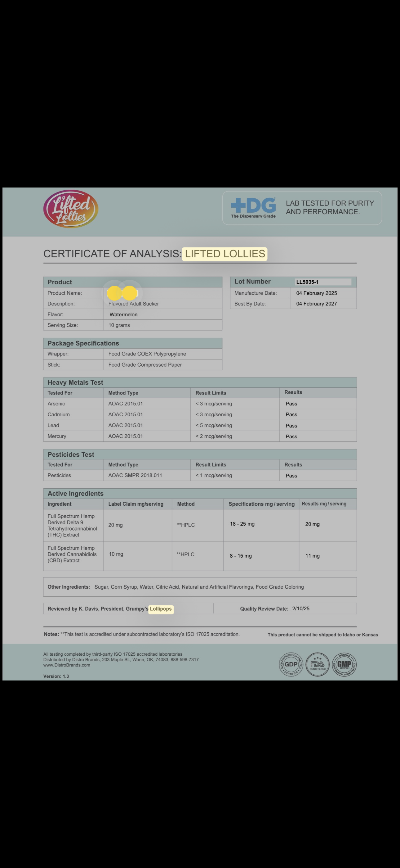Screen dimensions: 400x868
Task: Tap the GMP certified badge
Action: pos(344,664)
